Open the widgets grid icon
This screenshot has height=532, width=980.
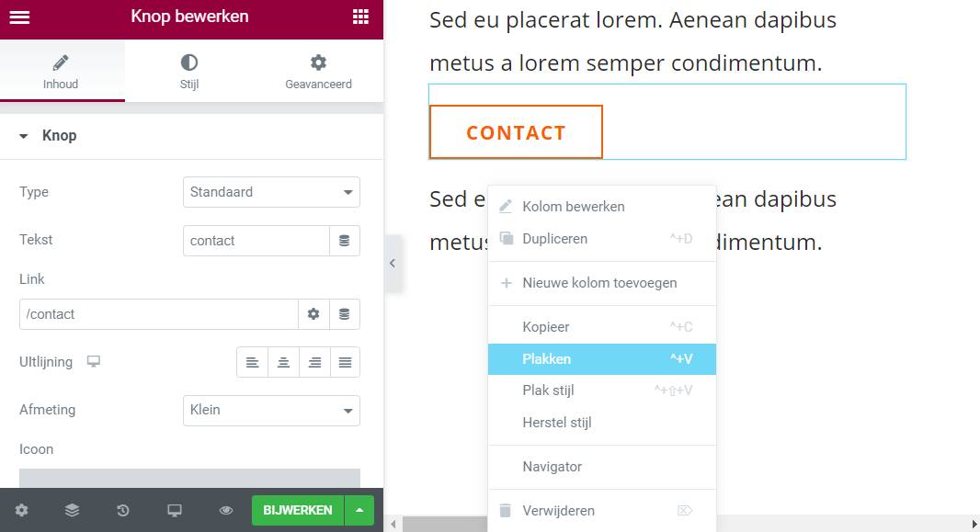[x=360, y=17]
